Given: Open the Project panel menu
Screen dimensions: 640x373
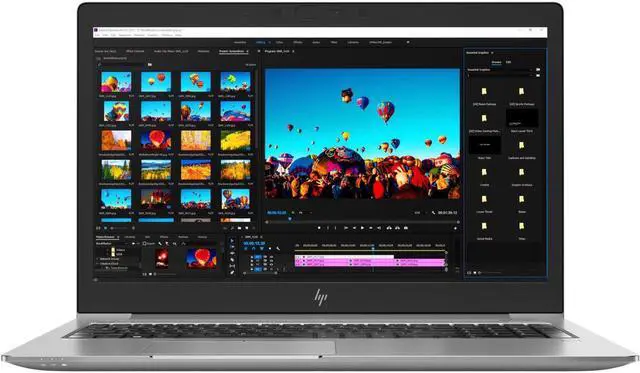Looking at the screenshot, I should point(247,51).
